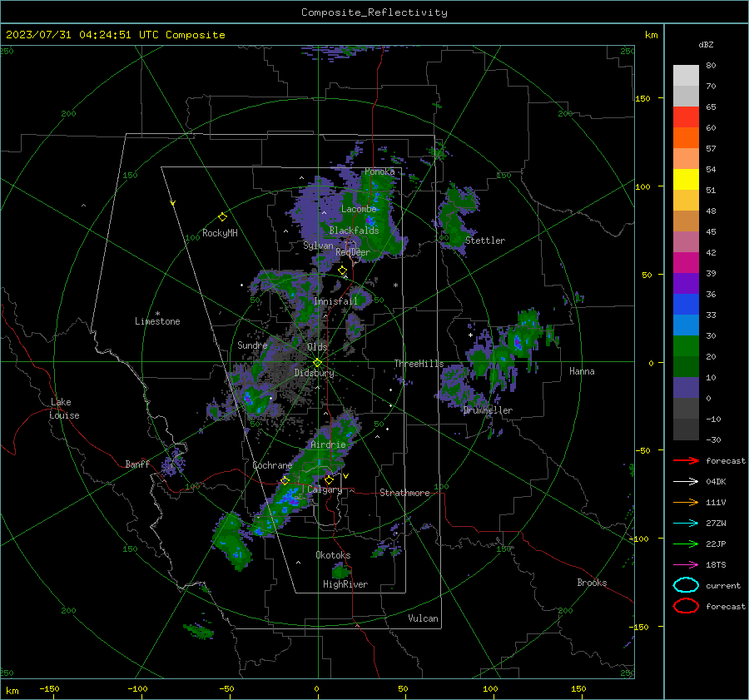749x700 pixels.
Task: Click the Innisfail city label
Action: 335,301
